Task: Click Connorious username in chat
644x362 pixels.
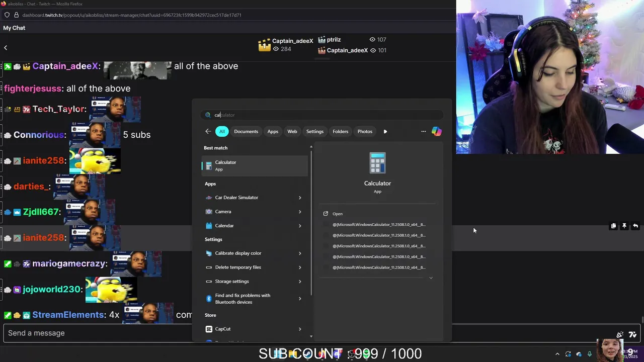Action: coord(39,135)
